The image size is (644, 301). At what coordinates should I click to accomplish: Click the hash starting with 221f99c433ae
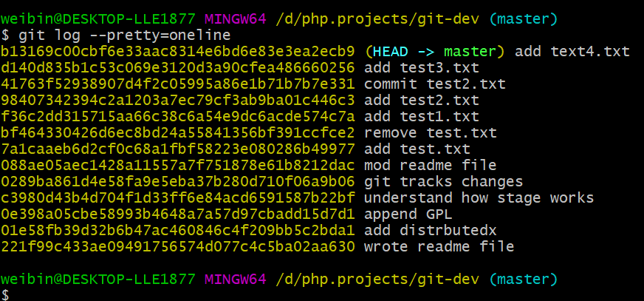(177, 247)
